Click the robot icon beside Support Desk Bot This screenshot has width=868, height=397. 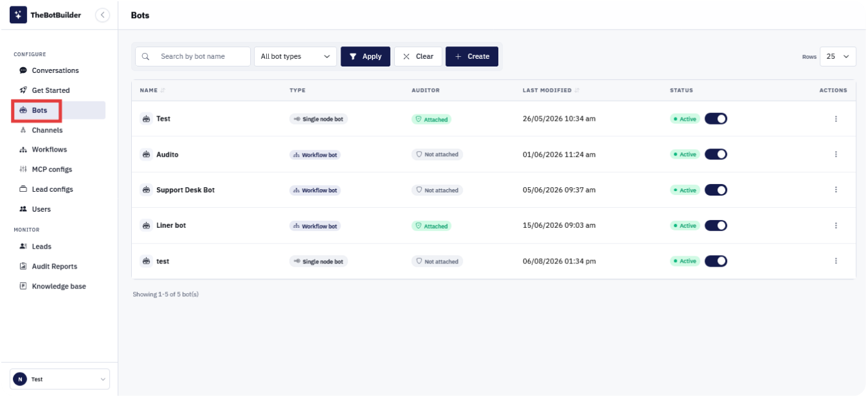145,190
